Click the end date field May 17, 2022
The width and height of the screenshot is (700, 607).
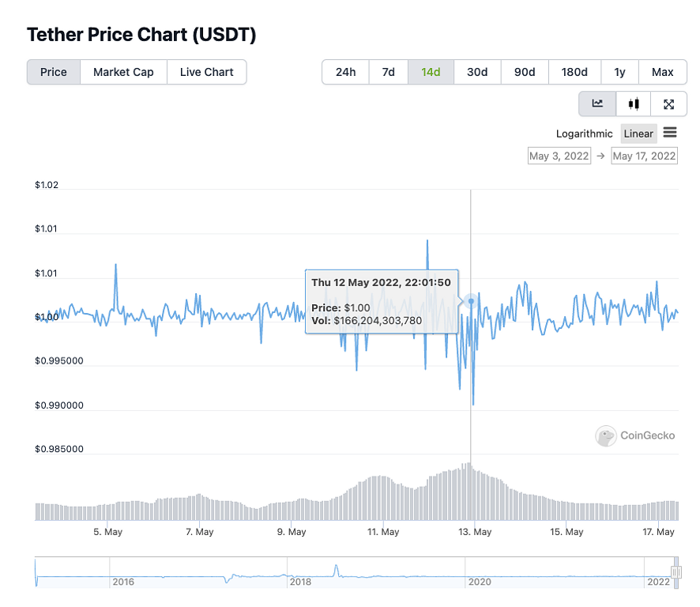(644, 156)
